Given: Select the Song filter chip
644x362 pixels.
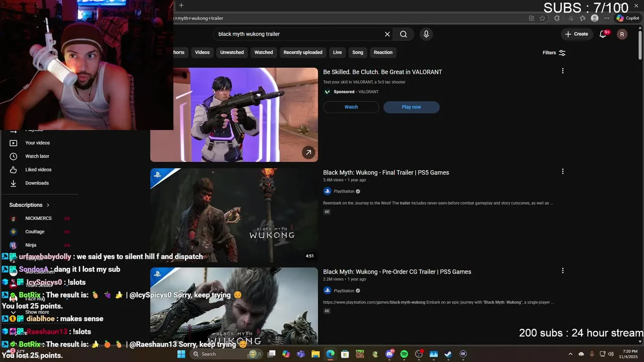Looking at the screenshot, I should 358,52.
